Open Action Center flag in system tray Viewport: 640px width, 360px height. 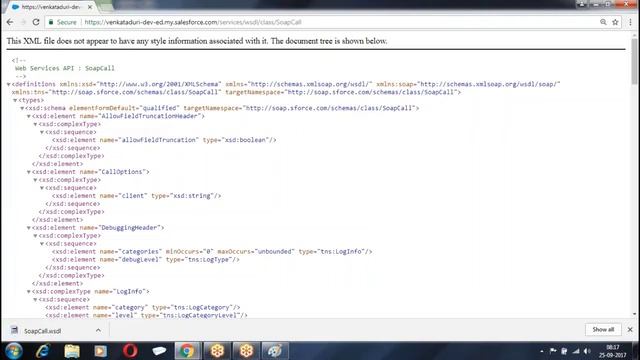click(x=553, y=351)
